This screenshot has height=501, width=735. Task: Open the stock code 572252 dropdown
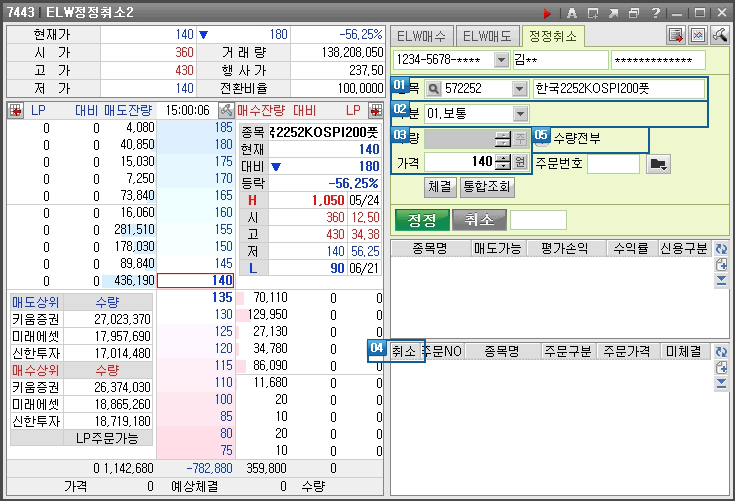(x=519, y=89)
